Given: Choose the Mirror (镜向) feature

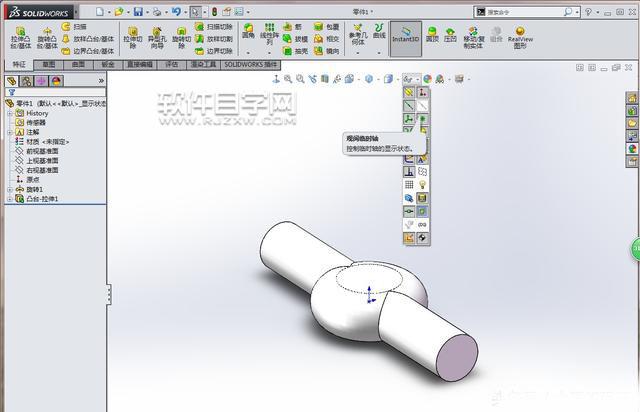Looking at the screenshot, I should [327, 51].
